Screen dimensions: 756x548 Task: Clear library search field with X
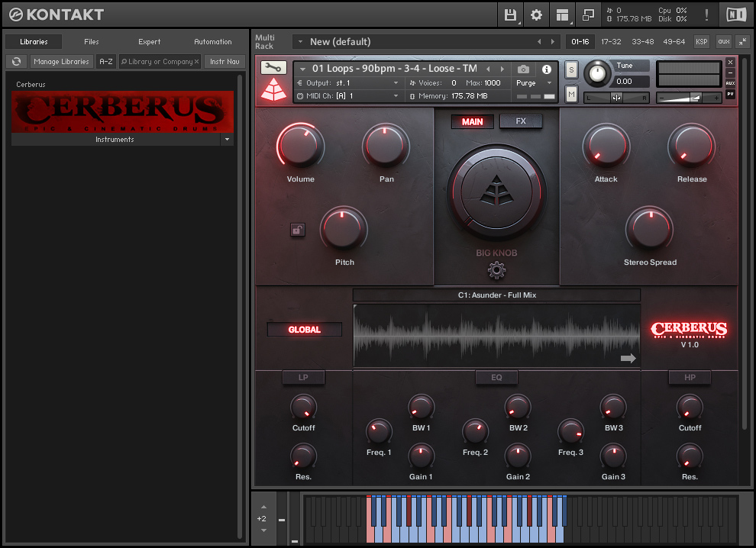(196, 62)
